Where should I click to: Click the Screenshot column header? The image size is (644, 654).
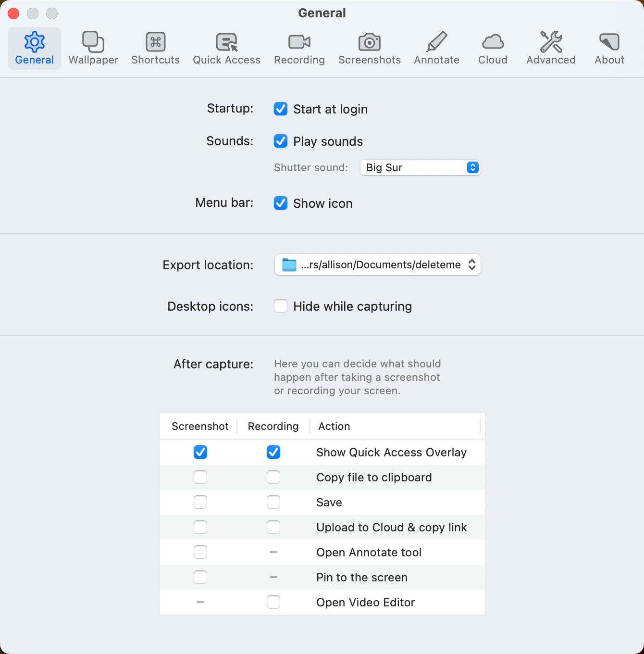click(200, 427)
